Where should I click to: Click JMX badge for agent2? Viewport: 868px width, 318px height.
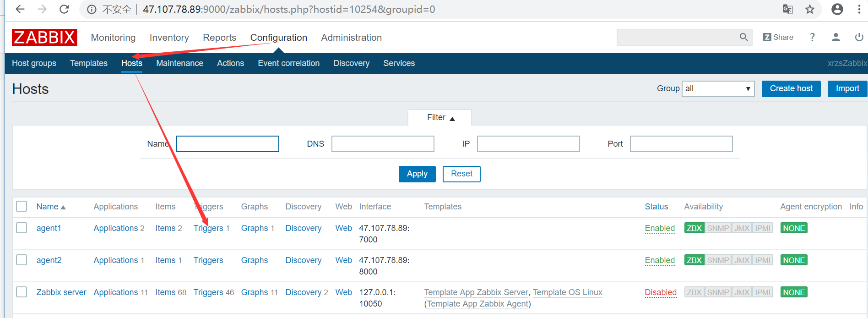coord(742,260)
